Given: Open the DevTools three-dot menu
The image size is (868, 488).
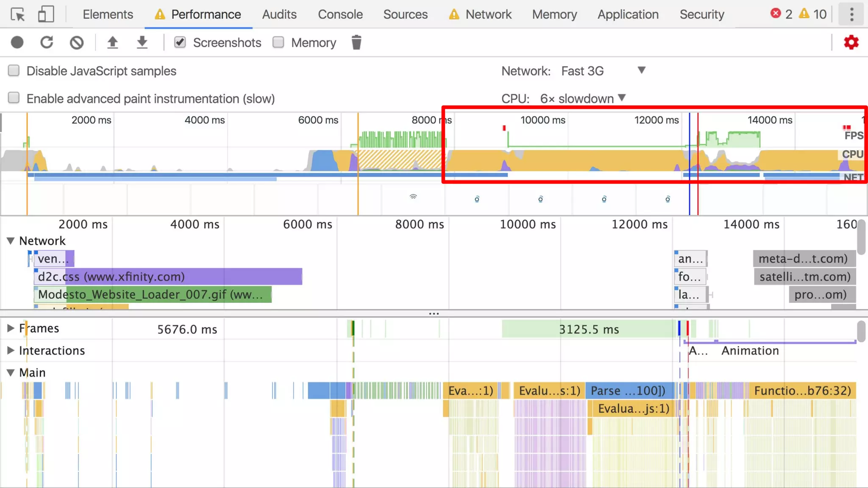Looking at the screenshot, I should [851, 14].
